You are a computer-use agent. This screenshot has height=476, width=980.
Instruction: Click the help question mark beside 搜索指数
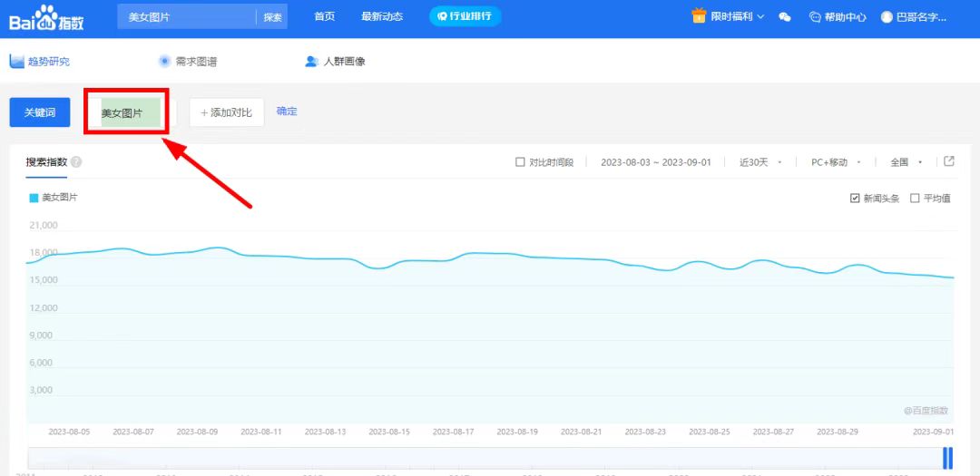[x=76, y=161]
